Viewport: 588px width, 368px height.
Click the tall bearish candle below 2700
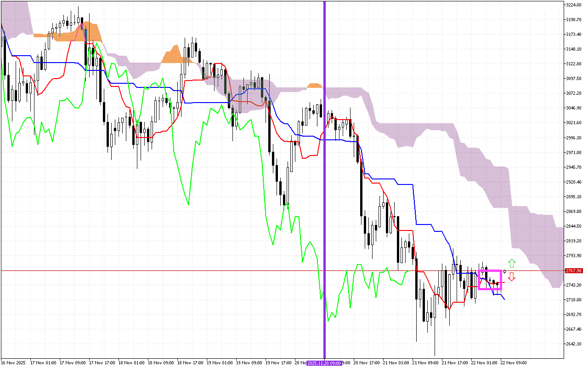point(424,304)
